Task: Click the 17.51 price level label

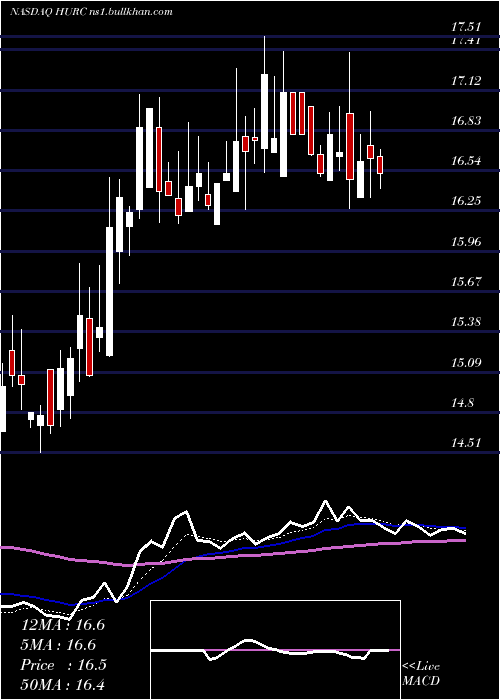Action: 466,27
